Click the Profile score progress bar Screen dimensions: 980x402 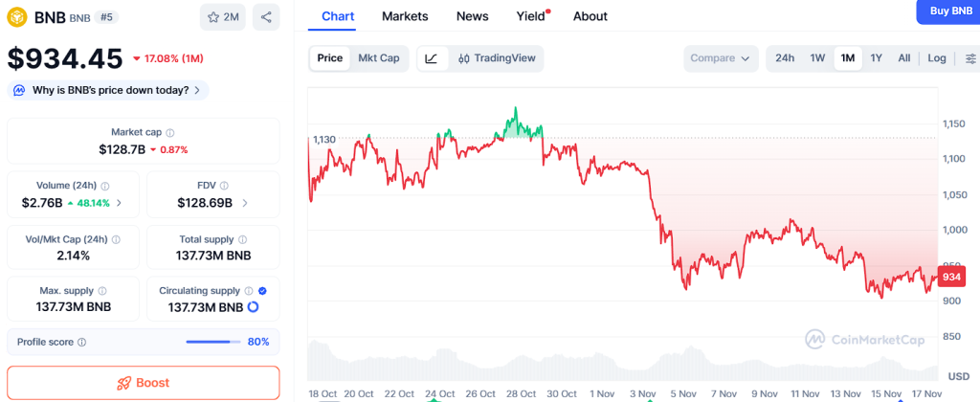click(212, 342)
